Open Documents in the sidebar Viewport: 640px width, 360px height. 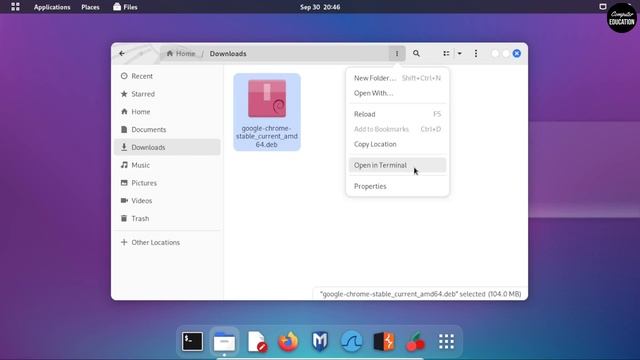[167, 129]
